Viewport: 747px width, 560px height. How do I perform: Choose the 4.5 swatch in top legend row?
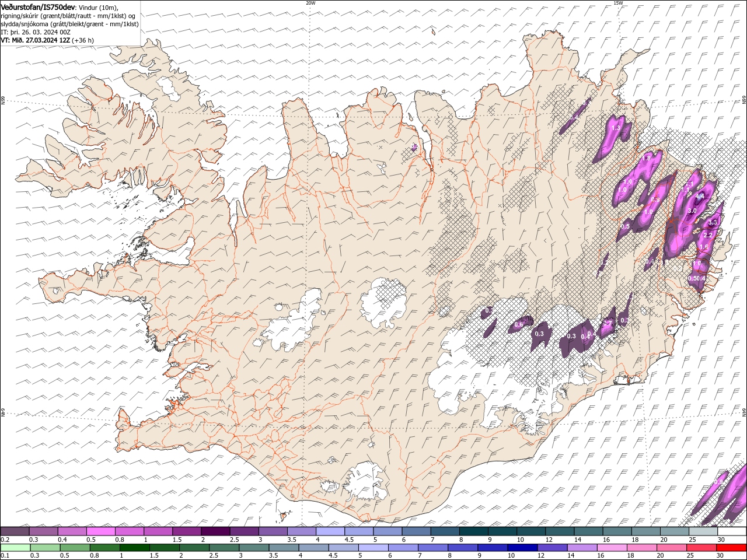(358, 531)
